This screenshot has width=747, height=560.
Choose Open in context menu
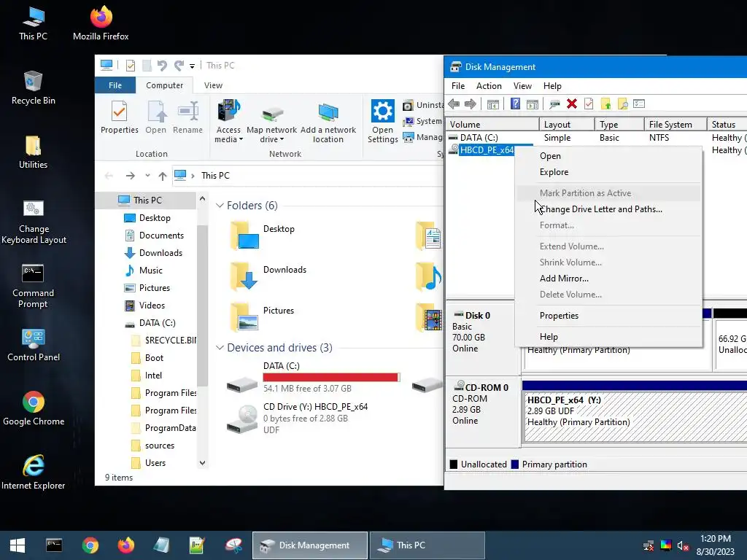point(608,156)
